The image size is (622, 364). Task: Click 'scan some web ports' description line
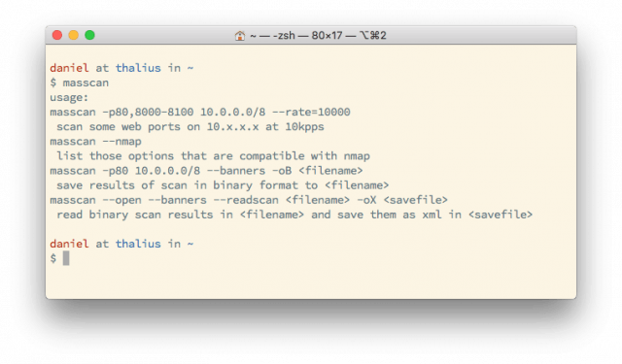[190, 127]
